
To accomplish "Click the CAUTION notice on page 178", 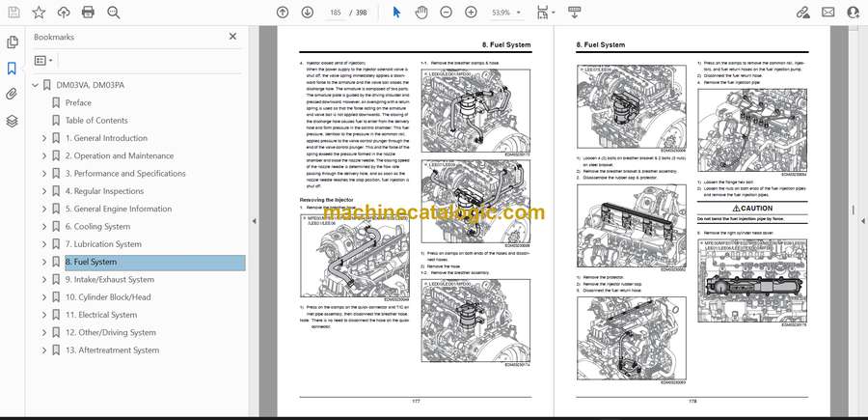I will (752, 209).
